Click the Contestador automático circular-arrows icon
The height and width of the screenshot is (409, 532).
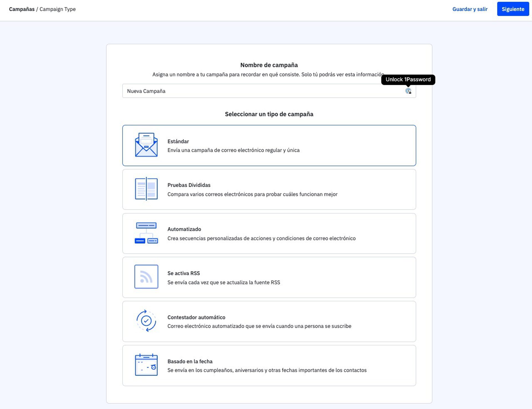pos(146,321)
